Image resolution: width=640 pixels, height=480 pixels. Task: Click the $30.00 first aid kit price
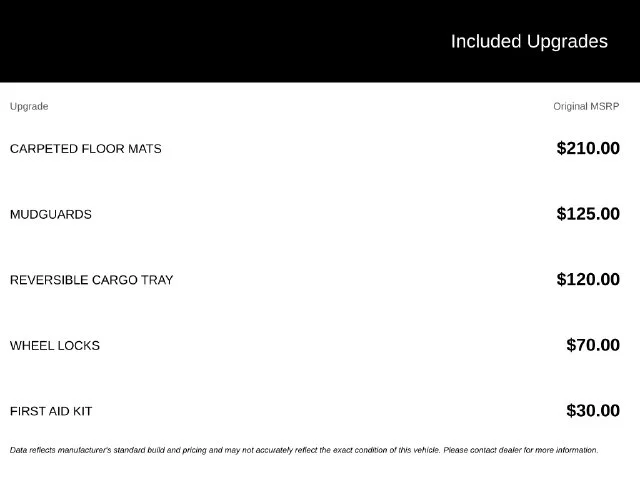pyautogui.click(x=593, y=411)
